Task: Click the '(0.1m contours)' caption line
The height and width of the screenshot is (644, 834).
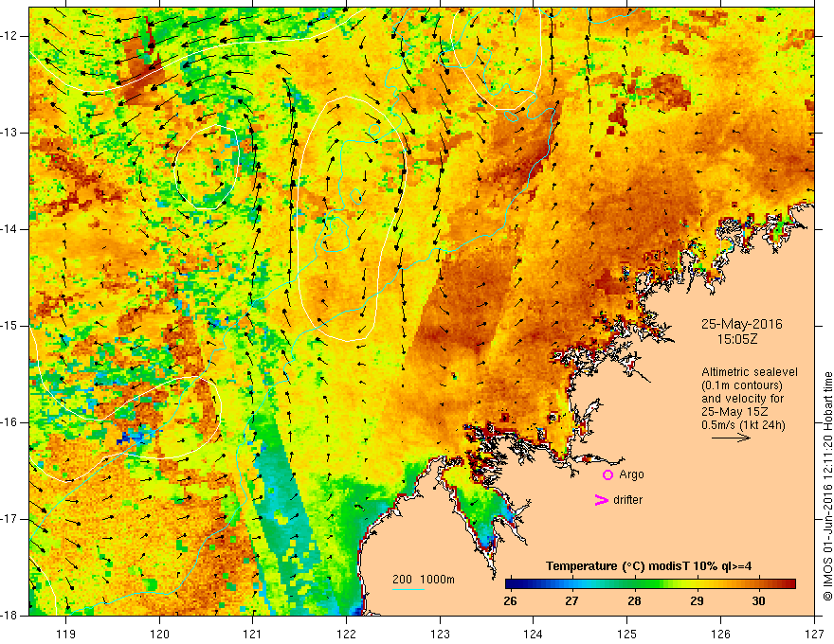Action: [742, 385]
